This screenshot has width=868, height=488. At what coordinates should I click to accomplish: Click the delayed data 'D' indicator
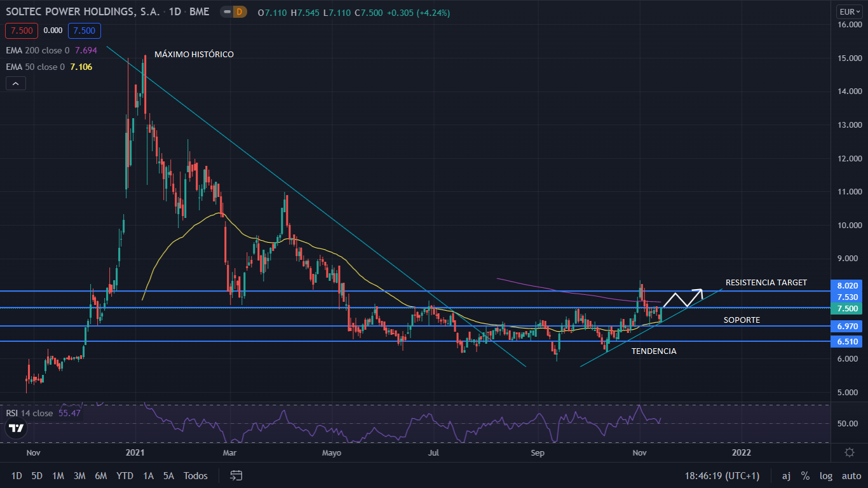239,12
